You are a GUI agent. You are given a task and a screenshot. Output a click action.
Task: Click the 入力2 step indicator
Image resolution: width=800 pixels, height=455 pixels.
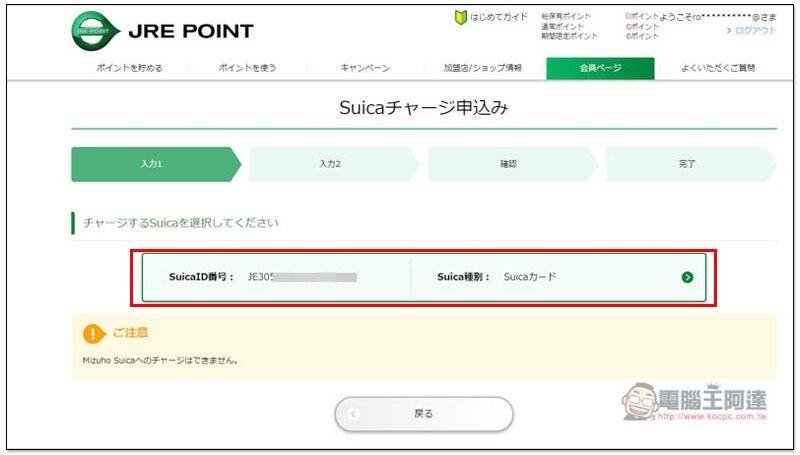334,164
